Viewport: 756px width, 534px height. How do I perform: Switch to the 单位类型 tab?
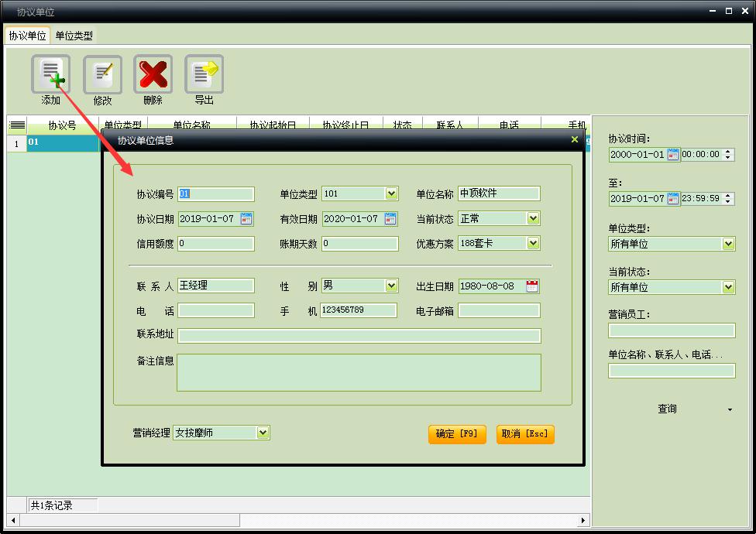tap(74, 36)
